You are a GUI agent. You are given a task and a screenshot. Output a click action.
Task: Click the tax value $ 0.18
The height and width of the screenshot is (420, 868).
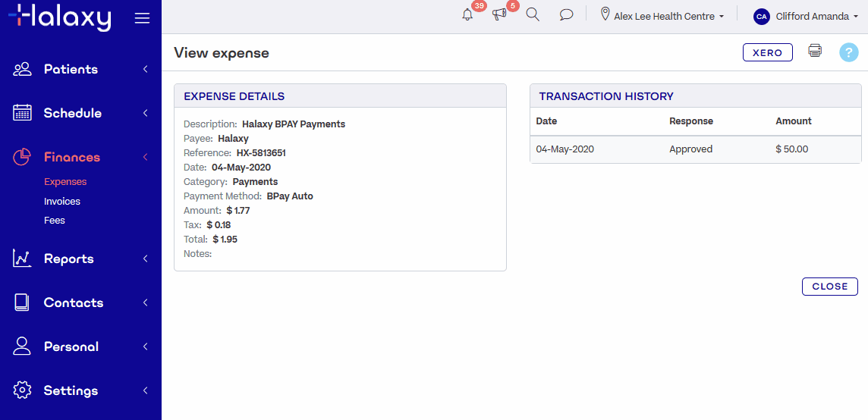[x=219, y=224]
